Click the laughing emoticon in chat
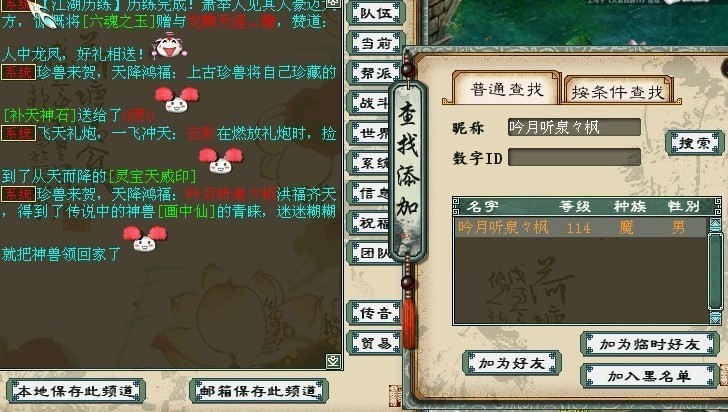728x412 pixels. (169, 46)
